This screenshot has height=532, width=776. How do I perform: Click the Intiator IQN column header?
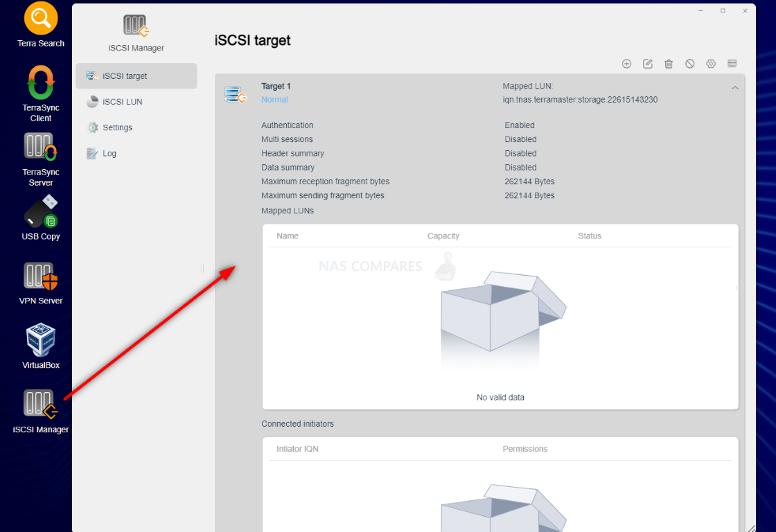(297, 449)
